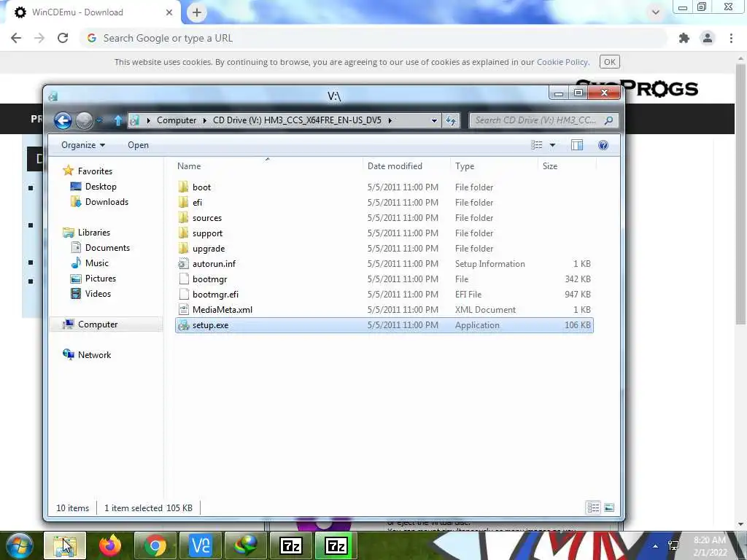
Task: Select Network in the navigation pane
Action: point(94,355)
